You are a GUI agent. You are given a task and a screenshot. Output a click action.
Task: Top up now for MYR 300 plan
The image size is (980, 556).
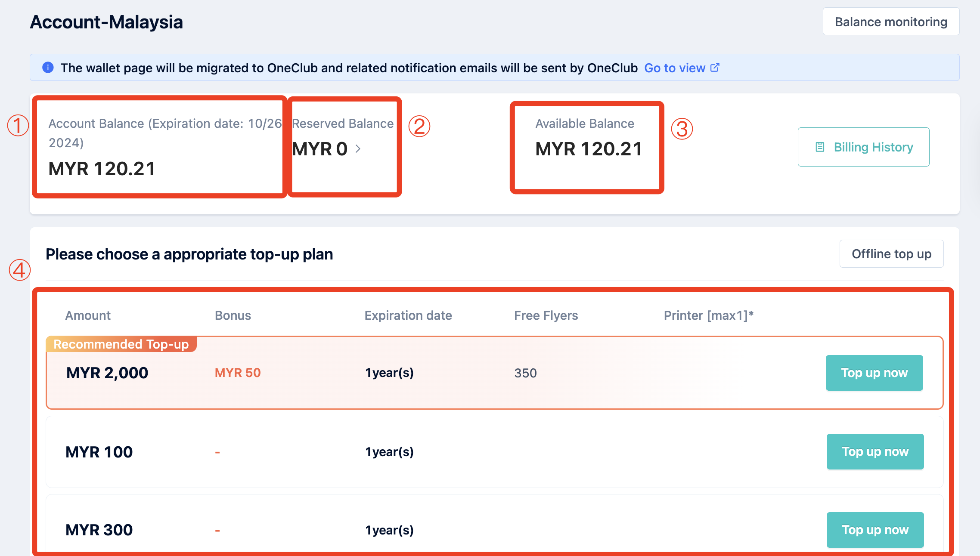point(875,530)
